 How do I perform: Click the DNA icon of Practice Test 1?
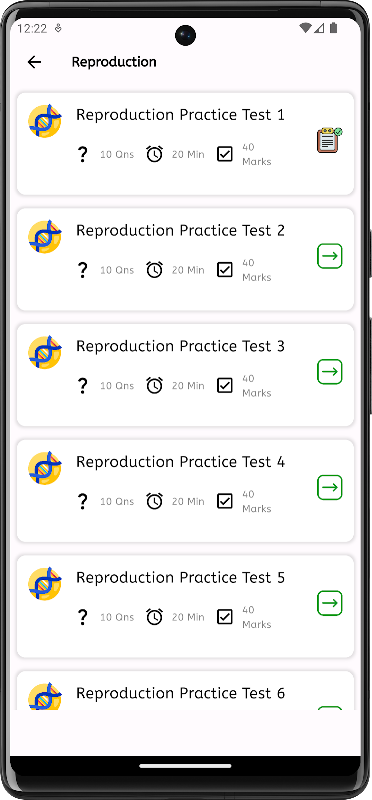pyautogui.click(x=45, y=121)
